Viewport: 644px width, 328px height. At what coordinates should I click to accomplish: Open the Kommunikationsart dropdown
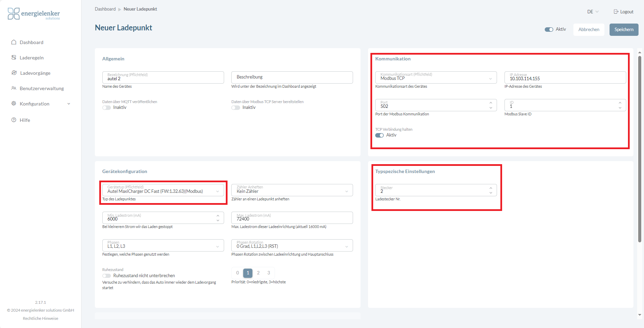click(x=436, y=78)
